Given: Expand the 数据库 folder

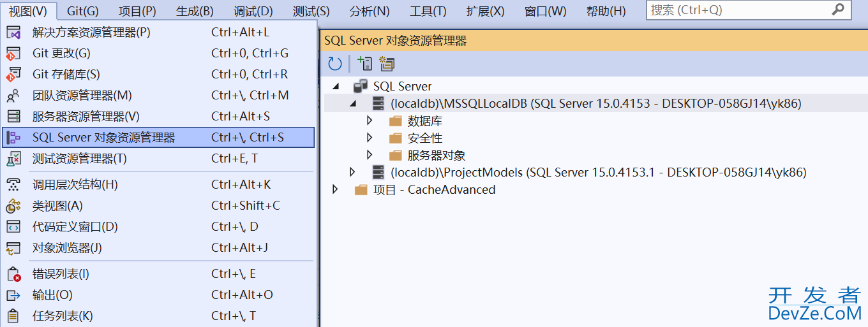Looking at the screenshot, I should pos(370,120).
